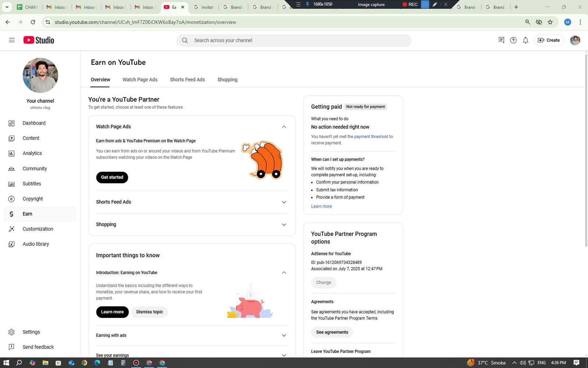Switch to the Shopping tab

click(227, 79)
